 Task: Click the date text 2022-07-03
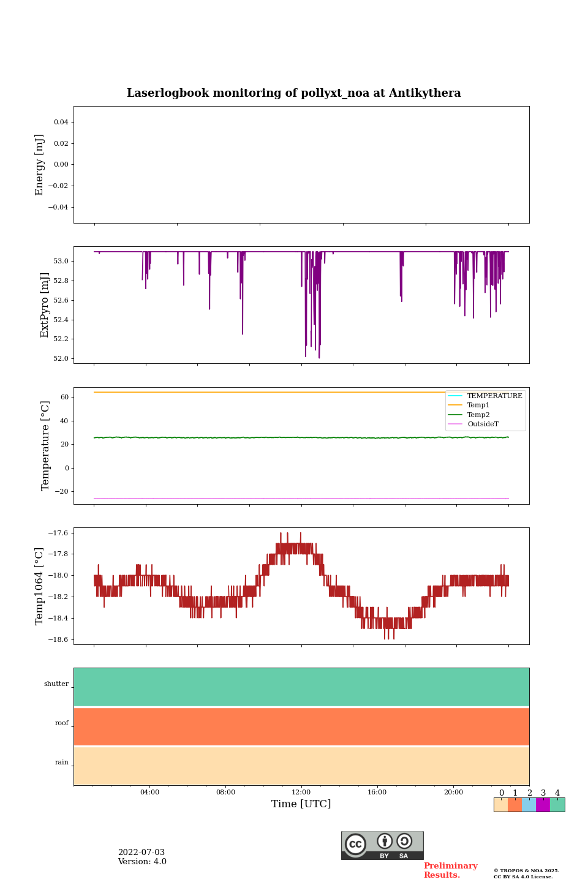pyautogui.click(x=141, y=853)
